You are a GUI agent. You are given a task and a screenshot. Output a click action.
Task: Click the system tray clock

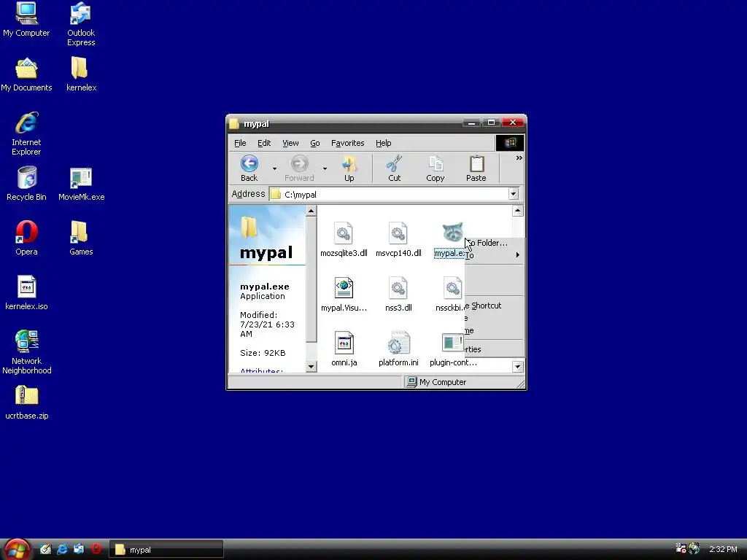pyautogui.click(x=723, y=550)
